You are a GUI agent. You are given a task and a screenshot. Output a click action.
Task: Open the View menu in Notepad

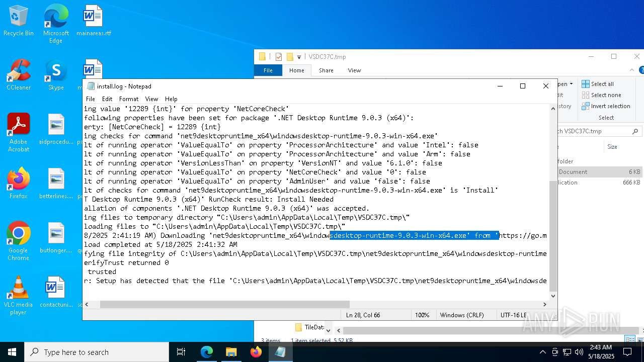[x=151, y=99]
